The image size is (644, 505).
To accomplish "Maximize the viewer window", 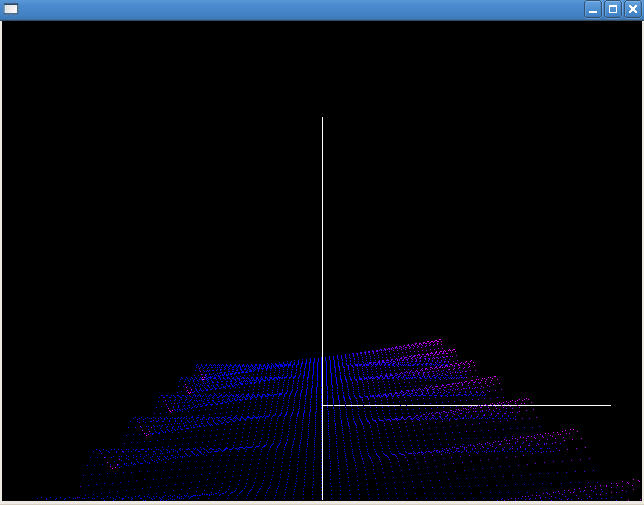I will click(613, 9).
